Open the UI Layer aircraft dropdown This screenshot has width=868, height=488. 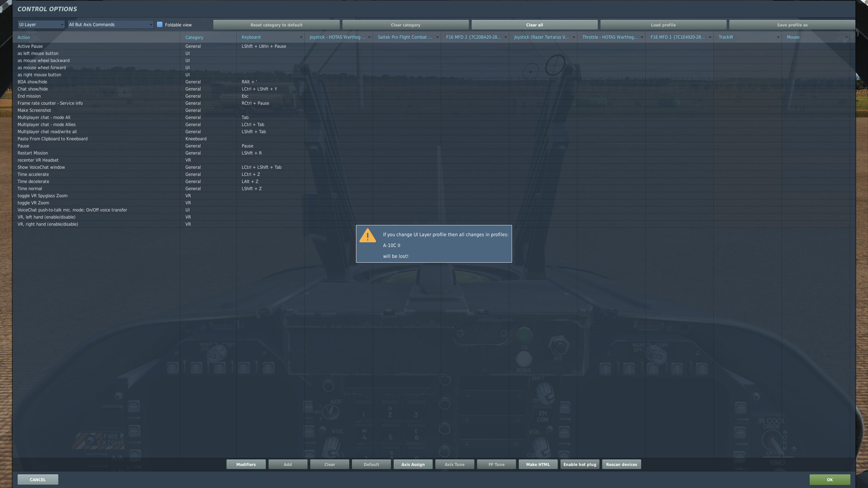(x=41, y=24)
